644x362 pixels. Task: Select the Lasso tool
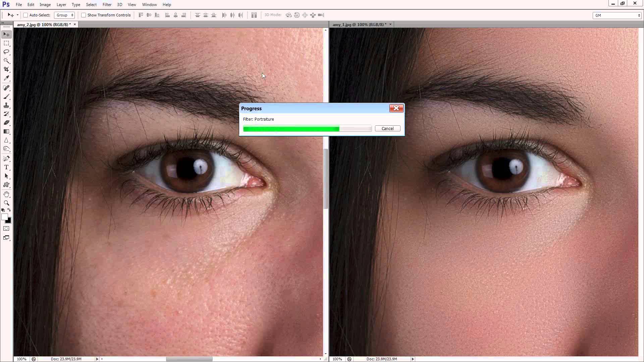pyautogui.click(x=6, y=52)
